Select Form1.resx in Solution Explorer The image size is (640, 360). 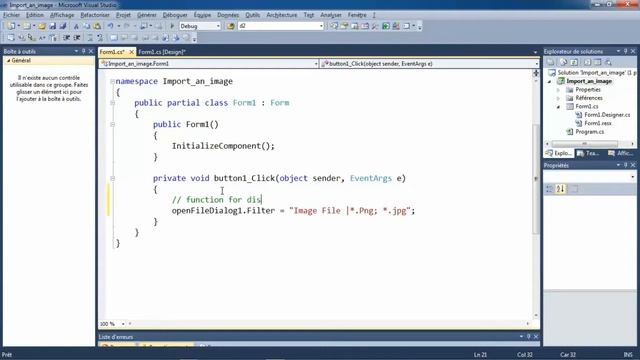click(x=598, y=123)
